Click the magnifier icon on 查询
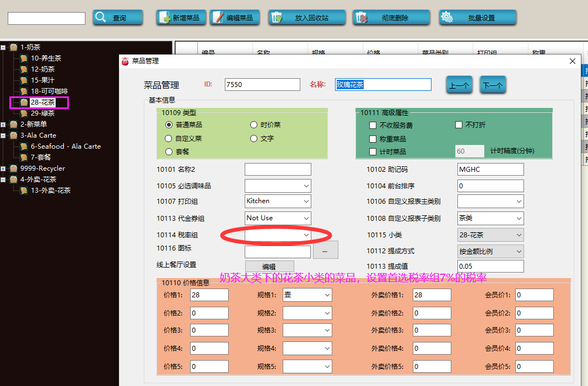588x386 pixels. 100,17
